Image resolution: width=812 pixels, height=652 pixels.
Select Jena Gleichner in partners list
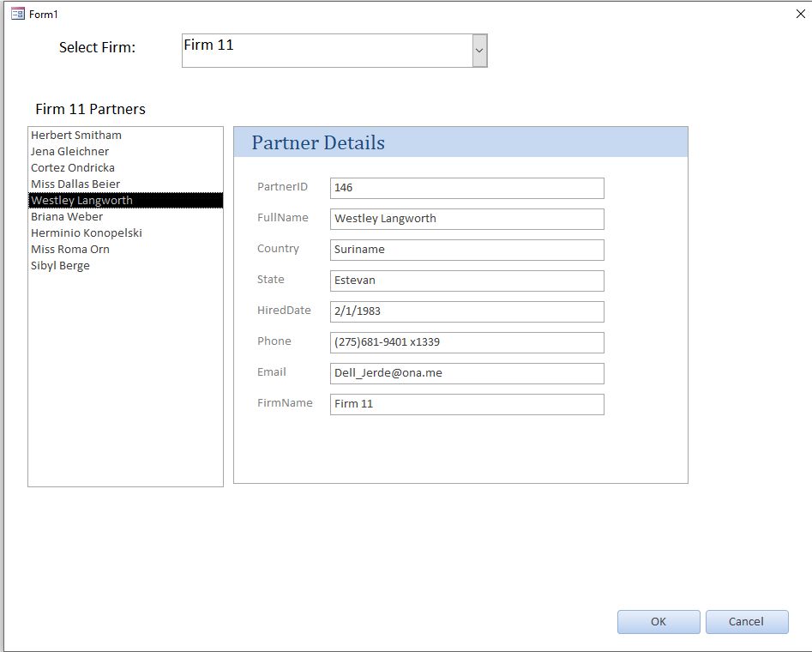click(125, 151)
